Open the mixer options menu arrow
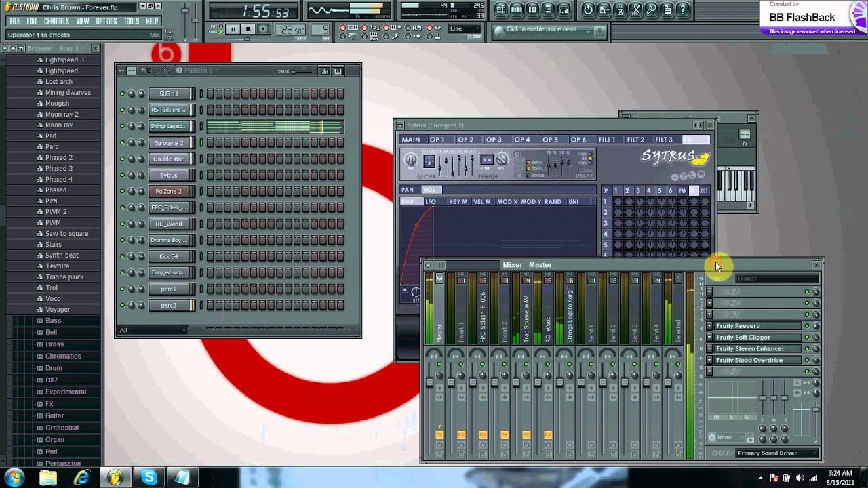Screen dimensions: 868x488 [x=429, y=264]
